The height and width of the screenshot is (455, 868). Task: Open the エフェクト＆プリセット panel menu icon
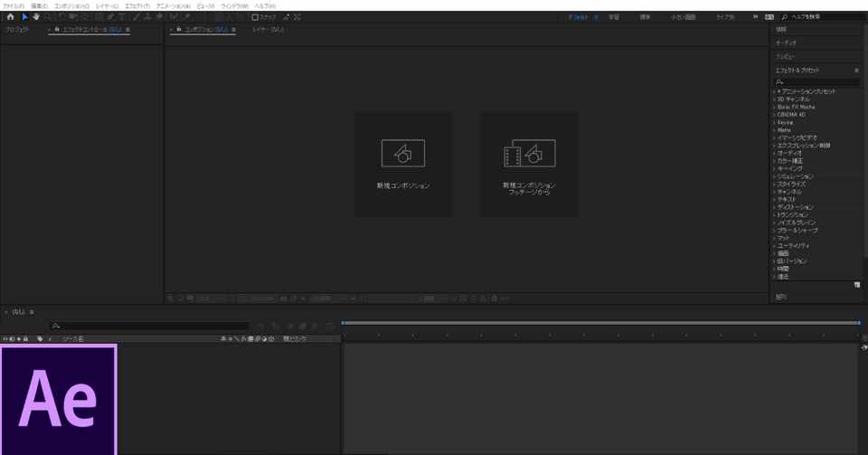856,71
